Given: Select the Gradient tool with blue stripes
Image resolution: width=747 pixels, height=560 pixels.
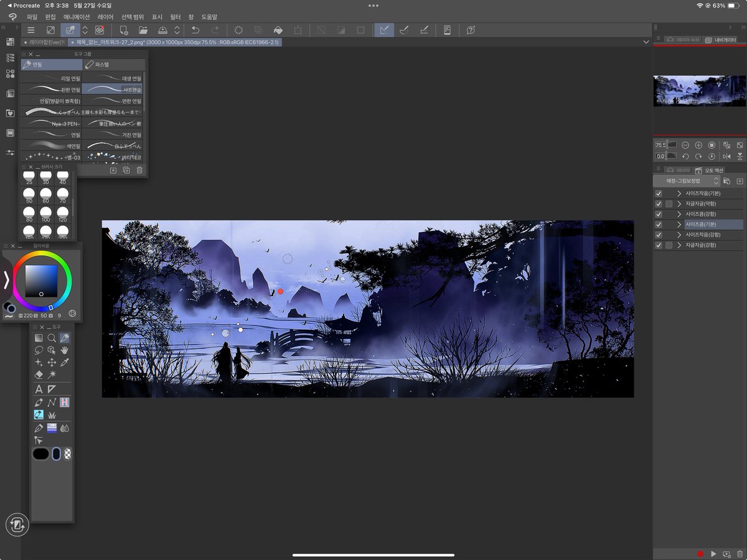Looking at the screenshot, I should click(x=52, y=428).
